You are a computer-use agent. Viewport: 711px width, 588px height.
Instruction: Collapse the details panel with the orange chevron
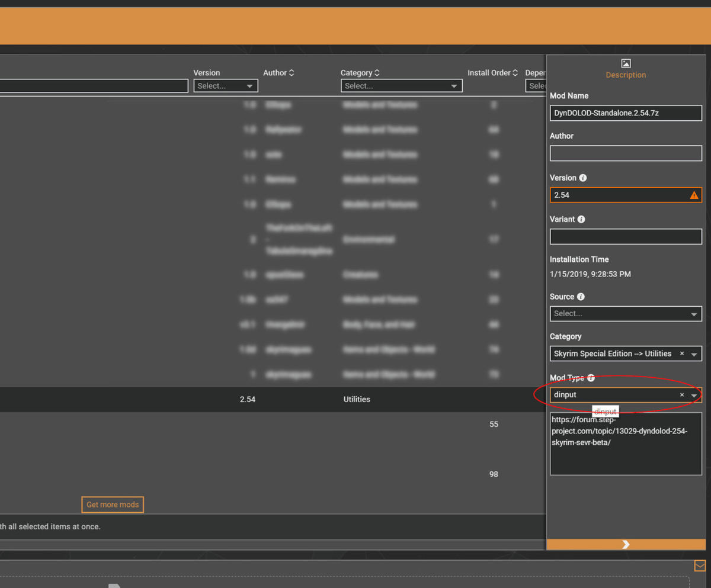click(x=626, y=544)
